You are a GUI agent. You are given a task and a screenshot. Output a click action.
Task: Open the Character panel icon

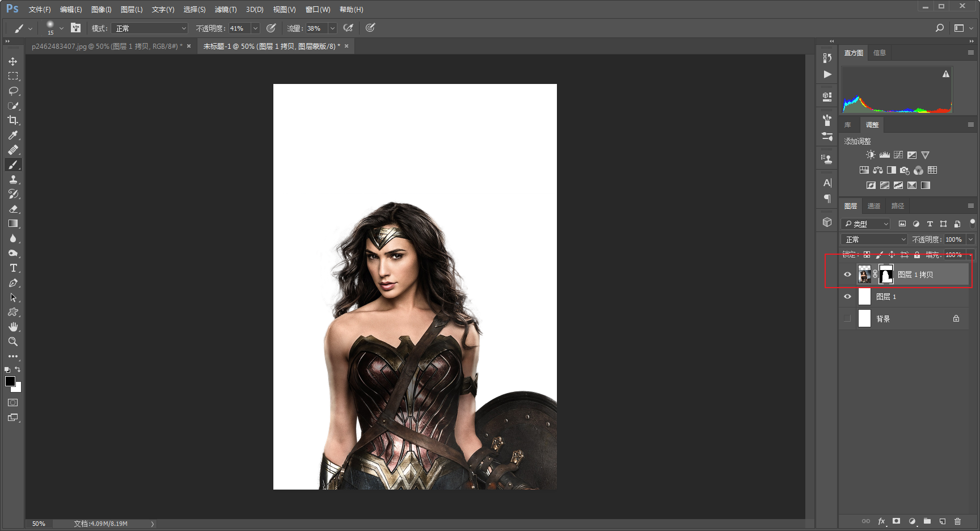click(827, 183)
